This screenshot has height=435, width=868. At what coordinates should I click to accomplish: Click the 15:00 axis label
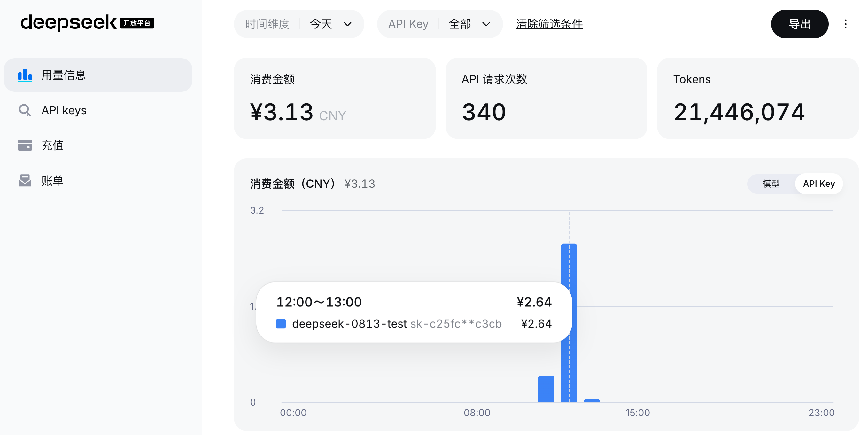point(638,413)
